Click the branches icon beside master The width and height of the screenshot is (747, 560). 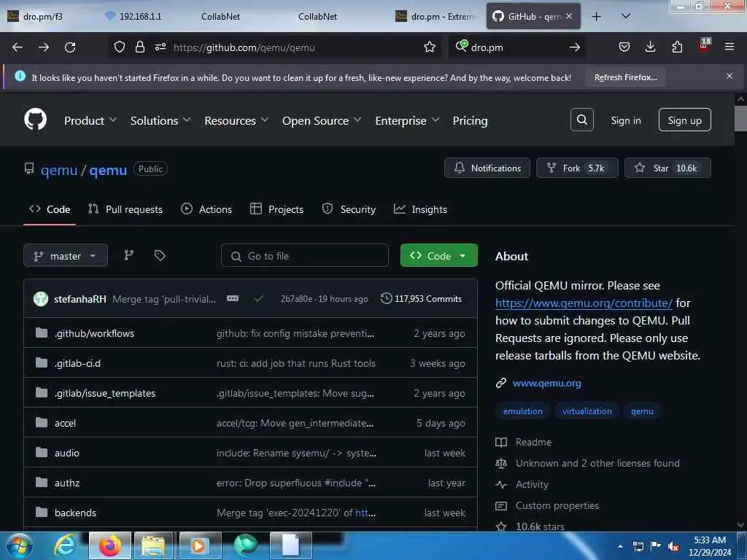[128, 256]
